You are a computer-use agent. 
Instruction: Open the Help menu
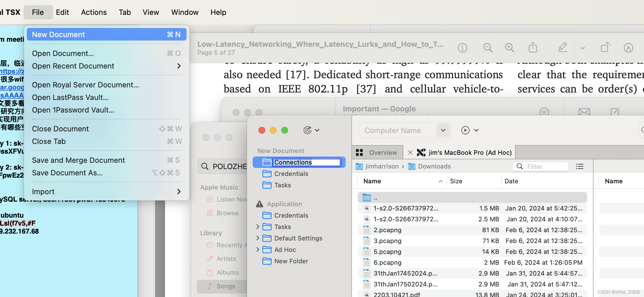point(218,12)
